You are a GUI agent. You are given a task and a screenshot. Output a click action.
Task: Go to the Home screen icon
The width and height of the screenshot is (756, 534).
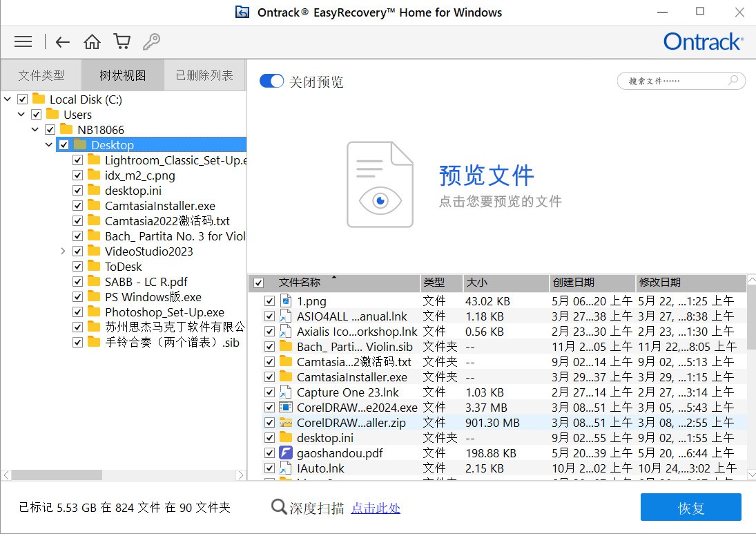click(x=92, y=41)
